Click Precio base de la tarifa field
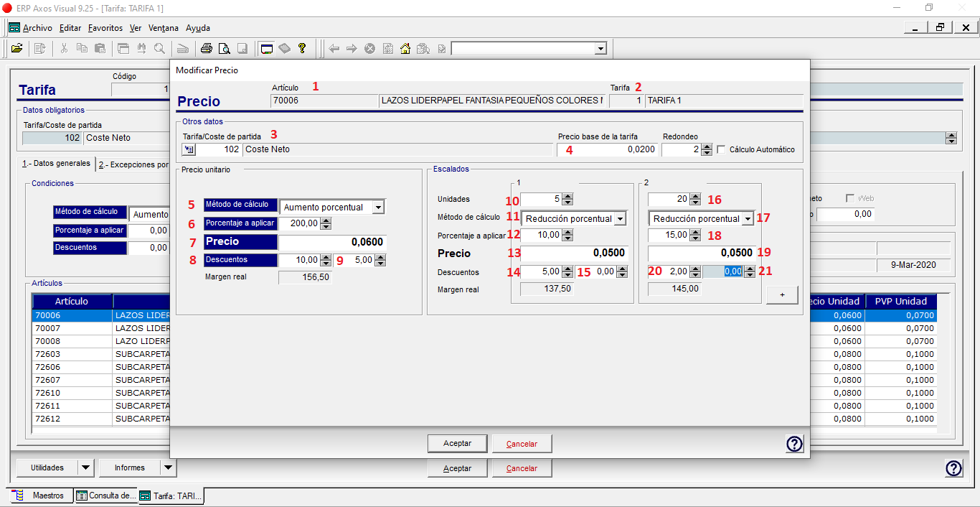This screenshot has width=980, height=507. (x=607, y=149)
